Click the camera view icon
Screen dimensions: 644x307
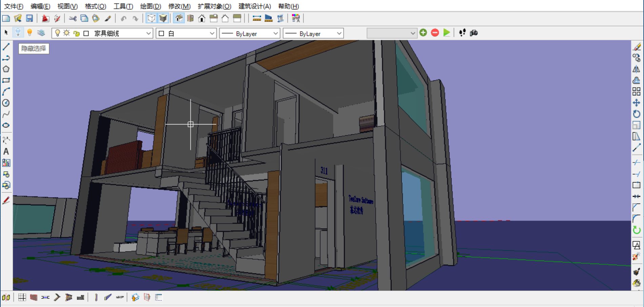click(474, 33)
